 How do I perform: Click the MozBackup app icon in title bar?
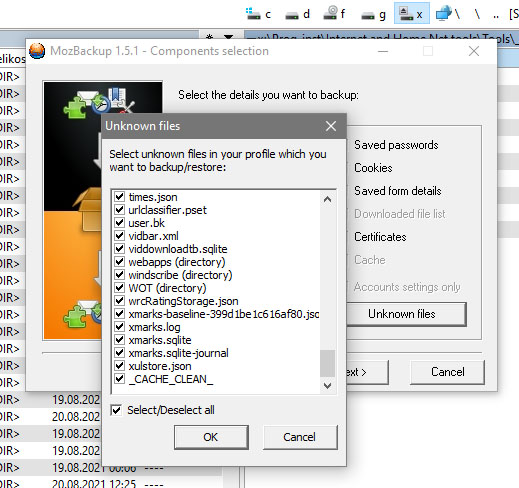point(37,51)
